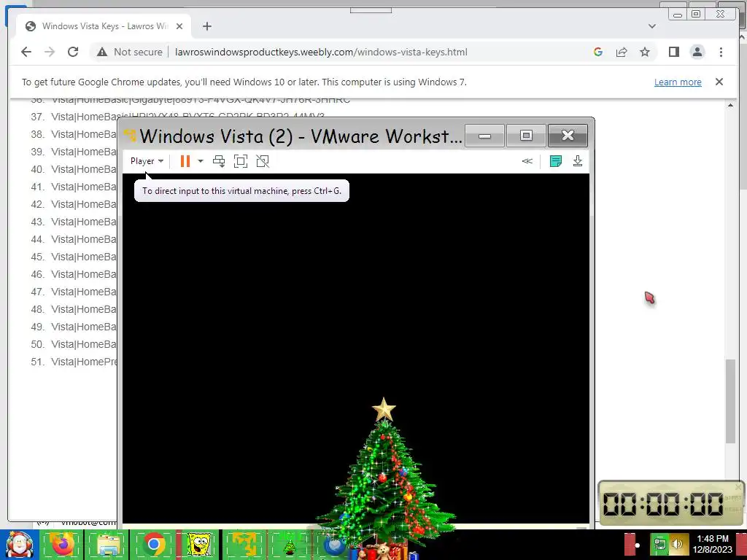The width and height of the screenshot is (747, 560).
Task: Reset the stopwatch gadget timer
Action: click(732, 510)
